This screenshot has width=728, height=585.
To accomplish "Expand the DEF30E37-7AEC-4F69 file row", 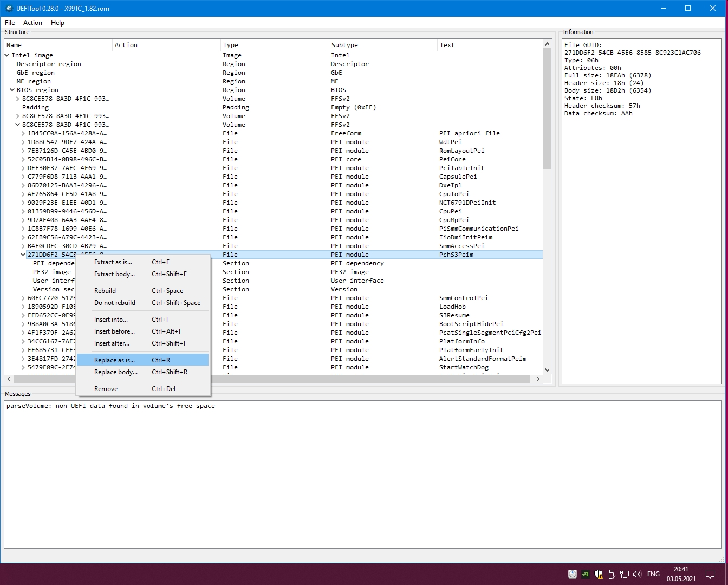I will 23,168.
